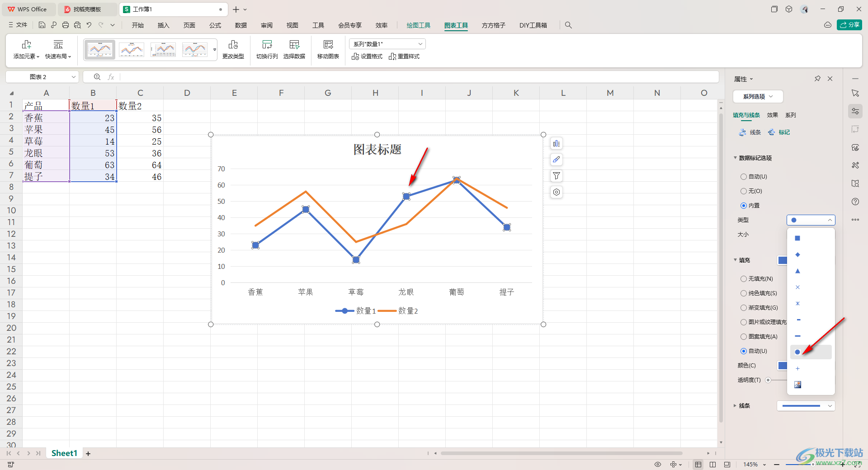
Task: Add a new sheet with plus button
Action: [88, 453]
